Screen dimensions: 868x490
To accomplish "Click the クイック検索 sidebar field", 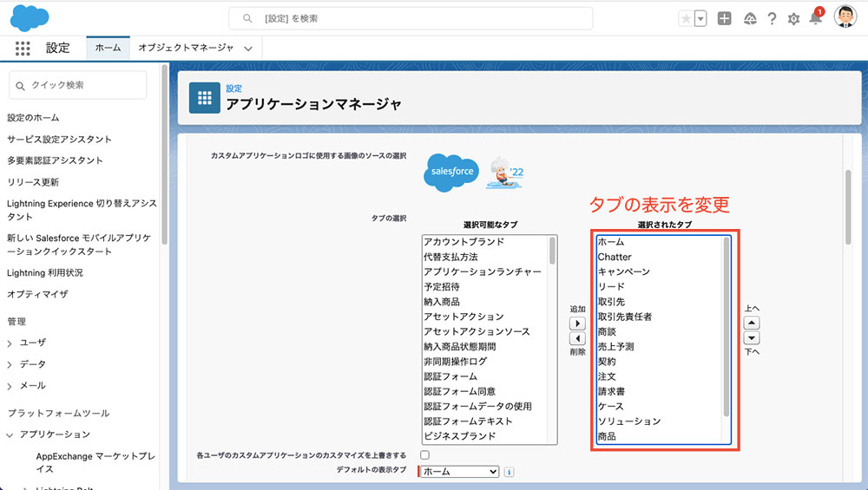I will click(77, 85).
